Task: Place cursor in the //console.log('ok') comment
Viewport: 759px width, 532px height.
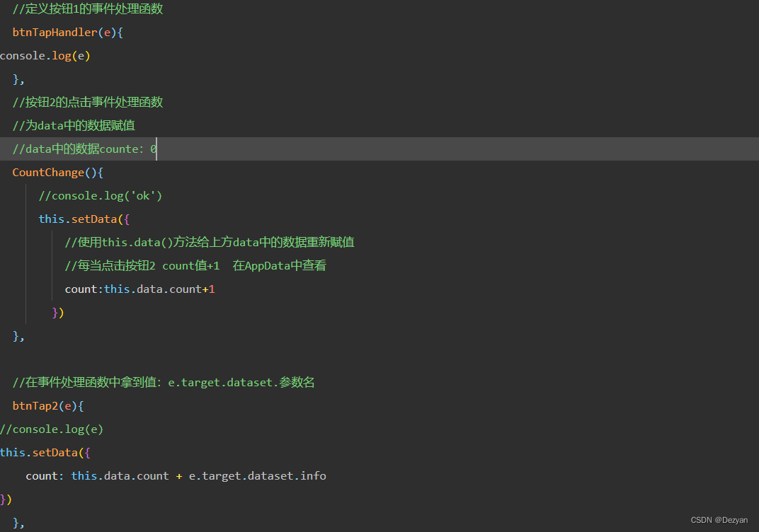Action: coord(101,196)
